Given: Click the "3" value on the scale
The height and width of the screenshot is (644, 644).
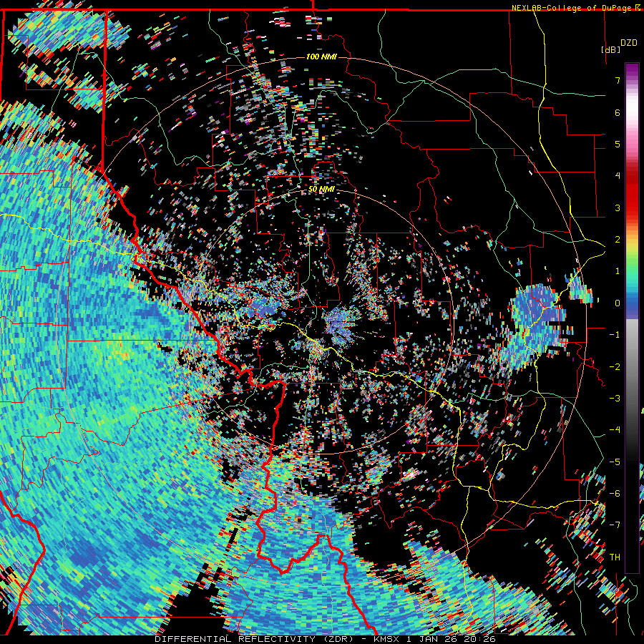Looking at the screenshot, I should 618,208.
